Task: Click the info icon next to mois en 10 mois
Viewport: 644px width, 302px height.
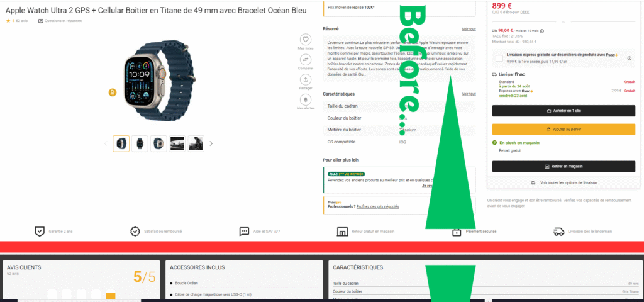Action: 541,31
